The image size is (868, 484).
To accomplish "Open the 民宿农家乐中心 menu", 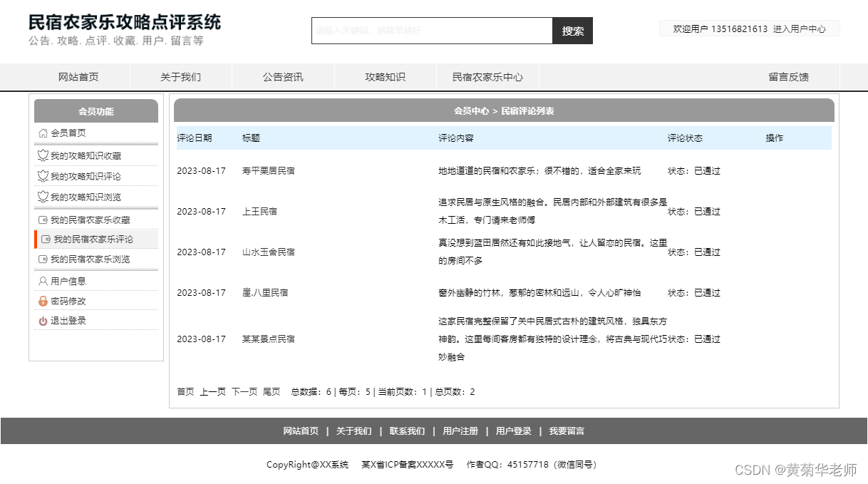I will [x=487, y=77].
